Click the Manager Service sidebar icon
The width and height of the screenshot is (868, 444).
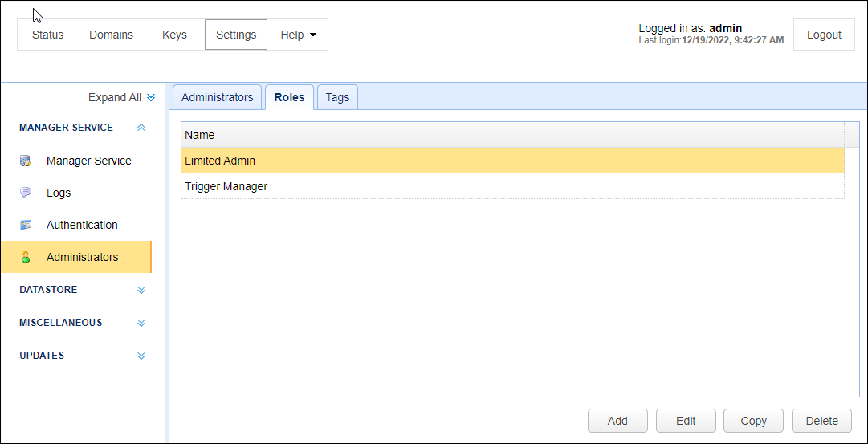click(x=26, y=161)
